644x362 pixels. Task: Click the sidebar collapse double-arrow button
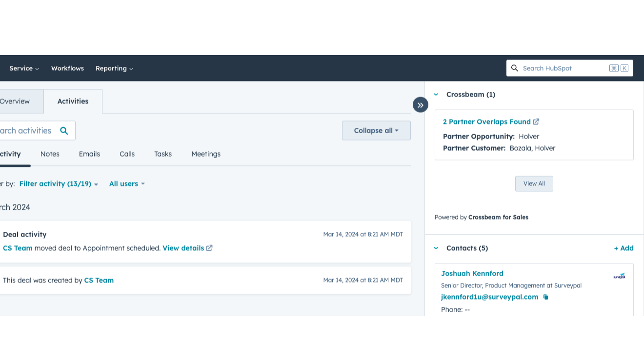click(420, 105)
